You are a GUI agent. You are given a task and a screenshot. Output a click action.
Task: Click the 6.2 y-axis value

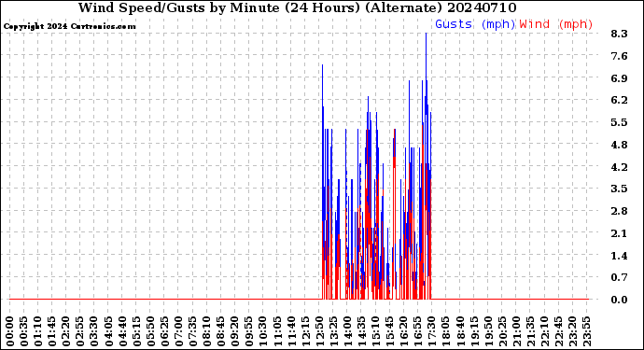620,100
